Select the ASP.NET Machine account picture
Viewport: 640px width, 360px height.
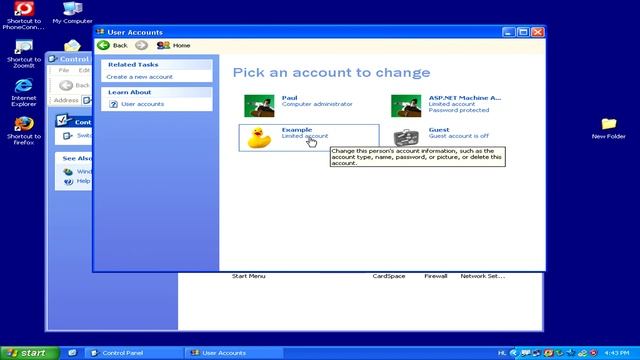click(406, 106)
